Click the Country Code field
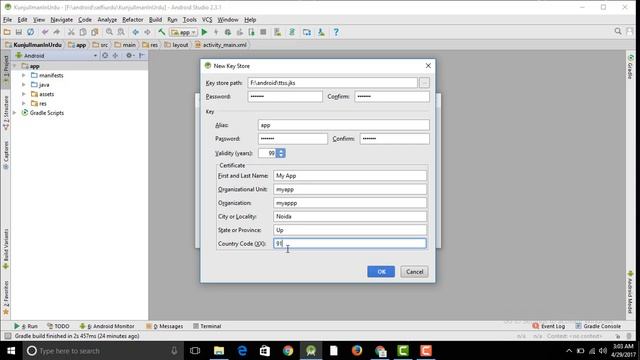Image resolution: width=640 pixels, height=360 pixels. (350, 244)
